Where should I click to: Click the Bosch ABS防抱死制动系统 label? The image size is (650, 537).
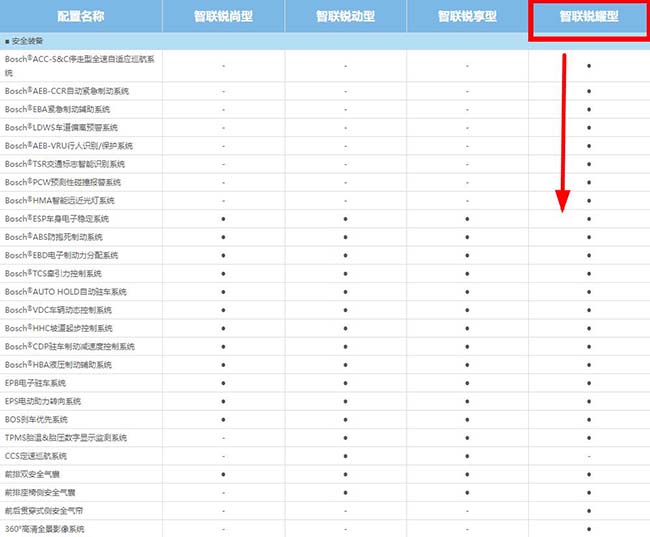[54, 237]
